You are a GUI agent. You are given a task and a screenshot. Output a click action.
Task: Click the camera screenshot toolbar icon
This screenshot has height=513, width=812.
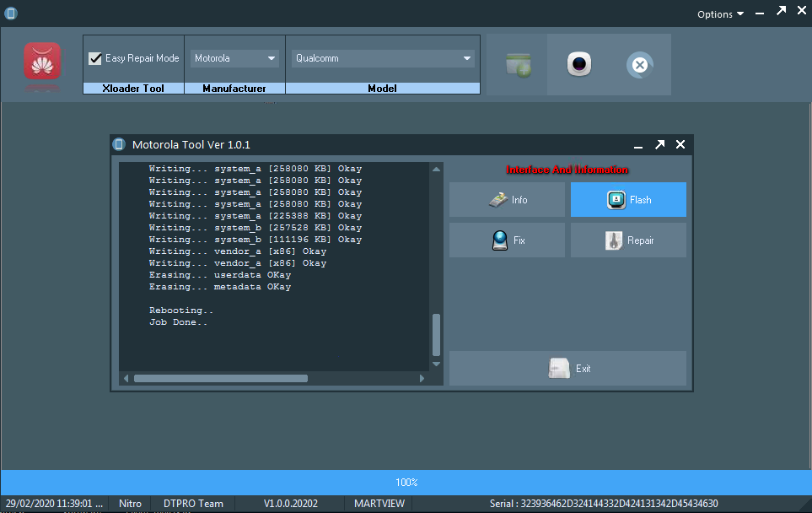579,64
